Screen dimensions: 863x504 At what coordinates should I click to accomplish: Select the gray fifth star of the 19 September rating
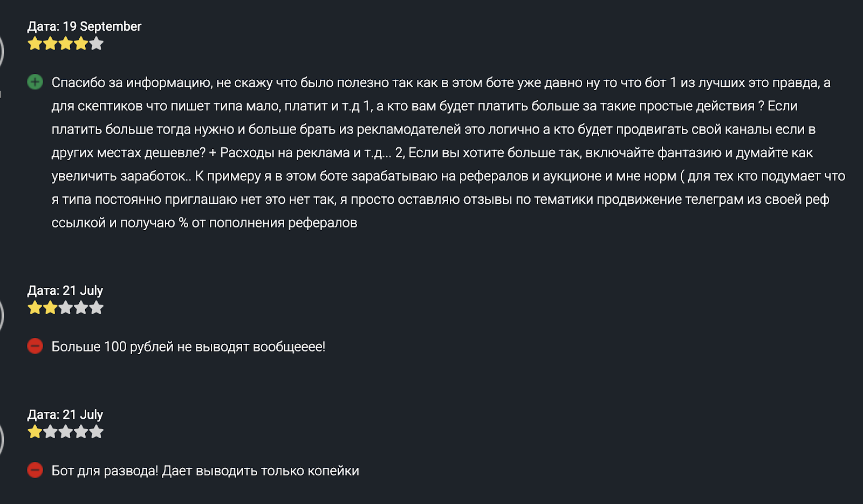click(97, 44)
